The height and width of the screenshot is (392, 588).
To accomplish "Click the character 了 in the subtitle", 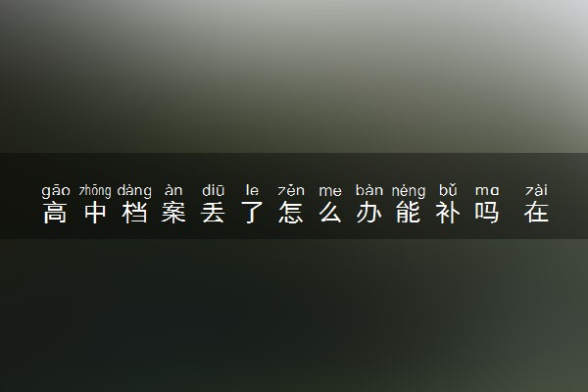I will click(x=253, y=213).
